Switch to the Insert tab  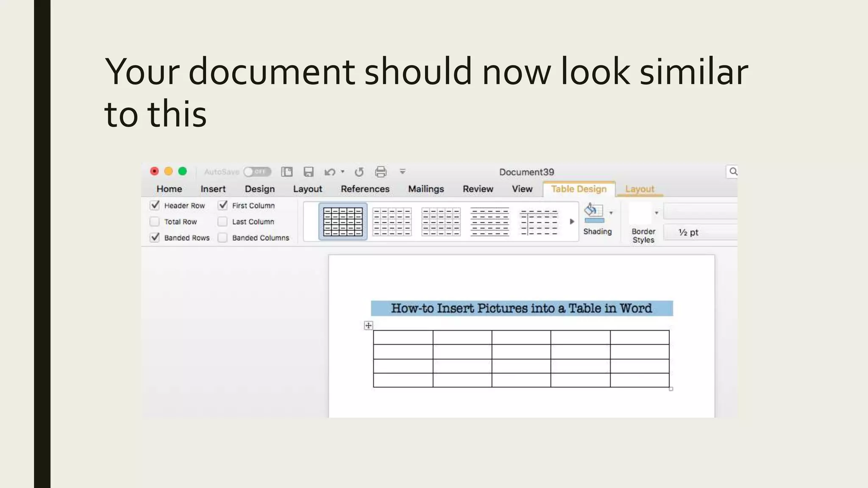(x=213, y=189)
